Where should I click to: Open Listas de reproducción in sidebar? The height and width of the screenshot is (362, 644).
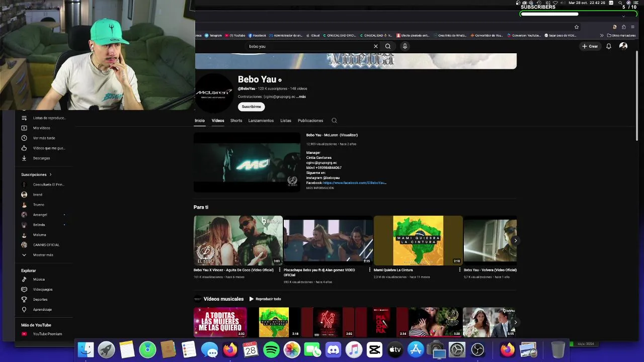(x=44, y=118)
